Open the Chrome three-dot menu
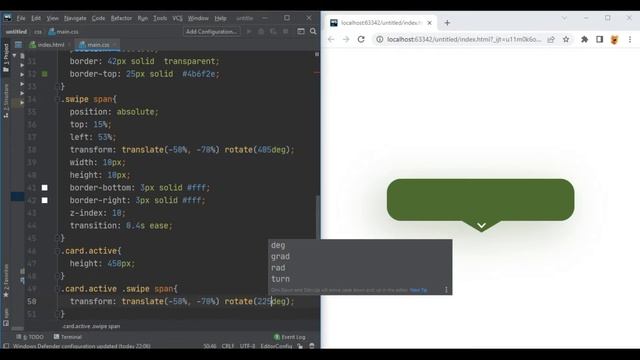 630,40
